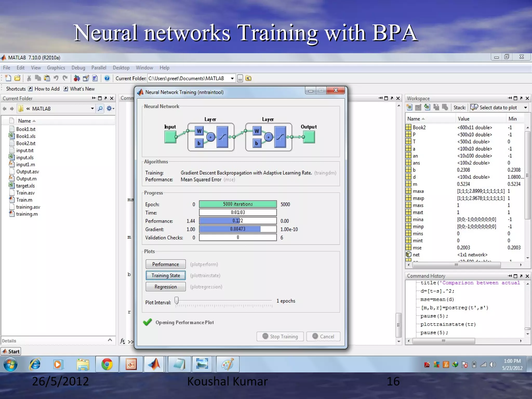The image size is (532, 399).
Task: Open the Help question mark icon
Action: tap(107, 78)
